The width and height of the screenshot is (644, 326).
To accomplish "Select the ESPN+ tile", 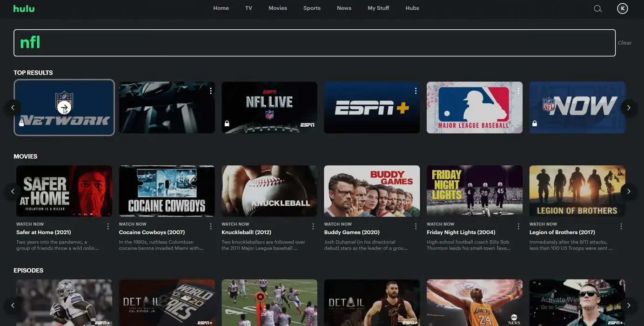I will click(372, 108).
